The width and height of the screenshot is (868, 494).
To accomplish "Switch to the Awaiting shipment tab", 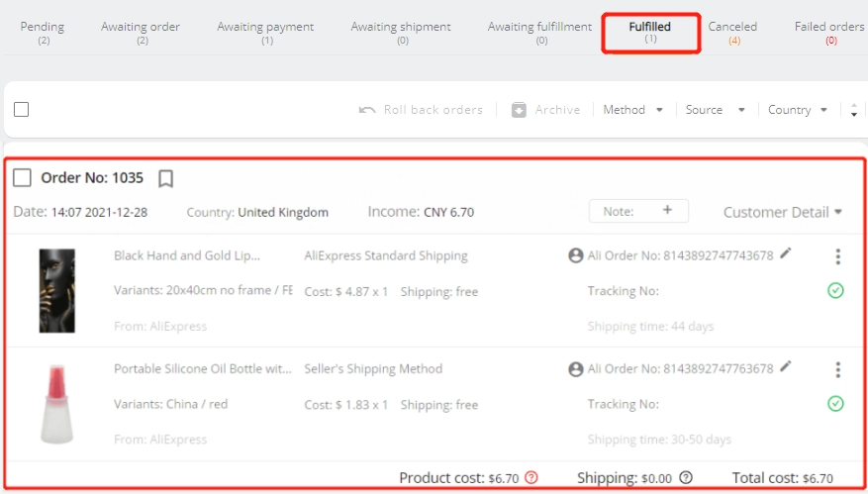I will (x=402, y=32).
